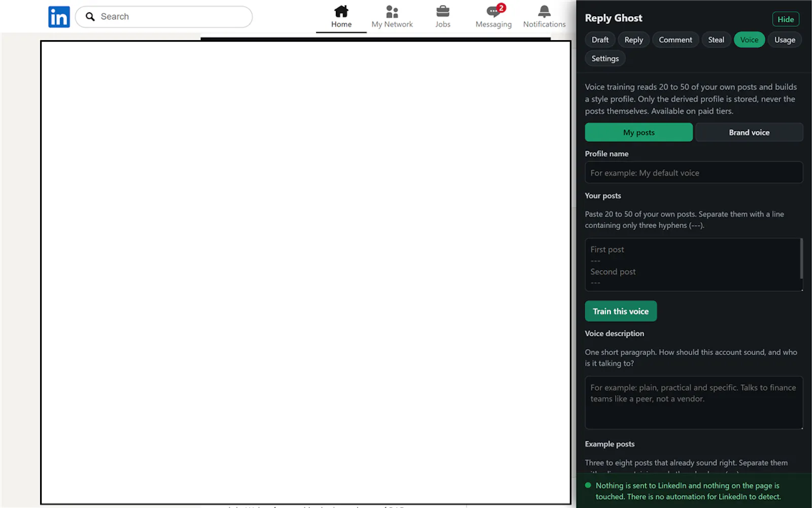Click the Profile name input
Viewport: 812px width, 508px height.
click(x=694, y=173)
